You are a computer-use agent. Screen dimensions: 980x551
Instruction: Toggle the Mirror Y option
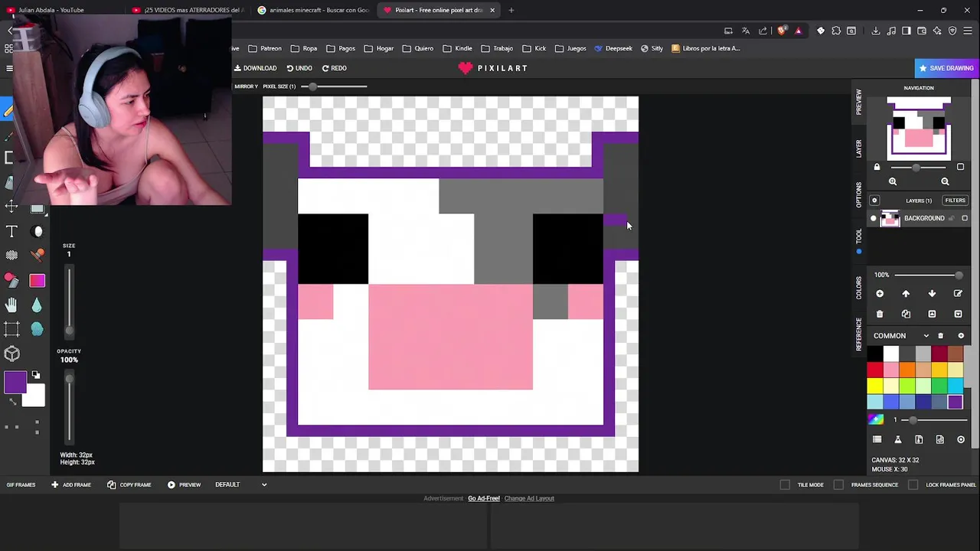coord(246,86)
